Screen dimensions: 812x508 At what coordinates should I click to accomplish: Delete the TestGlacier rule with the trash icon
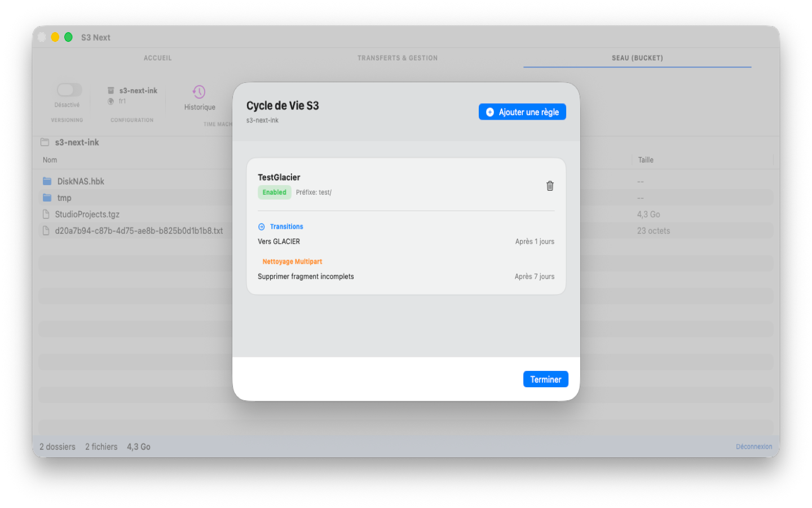pyautogui.click(x=550, y=186)
